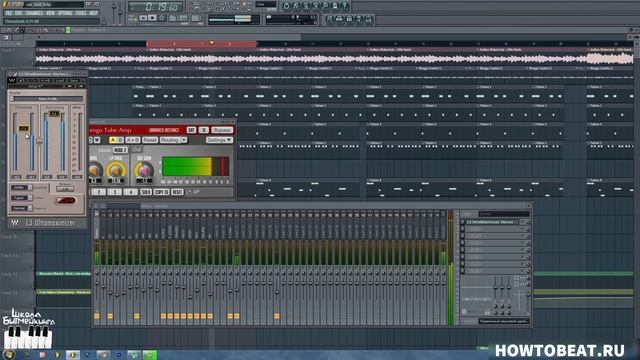The width and height of the screenshot is (640, 360).
Task: Open the browser view icon
Action: (359, 19)
